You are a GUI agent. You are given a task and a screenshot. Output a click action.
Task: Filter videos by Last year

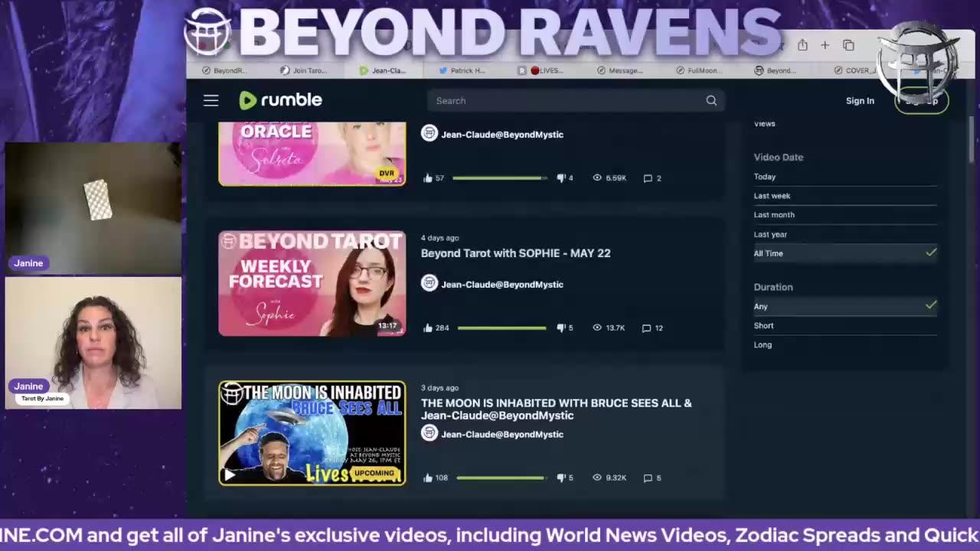[770, 235]
